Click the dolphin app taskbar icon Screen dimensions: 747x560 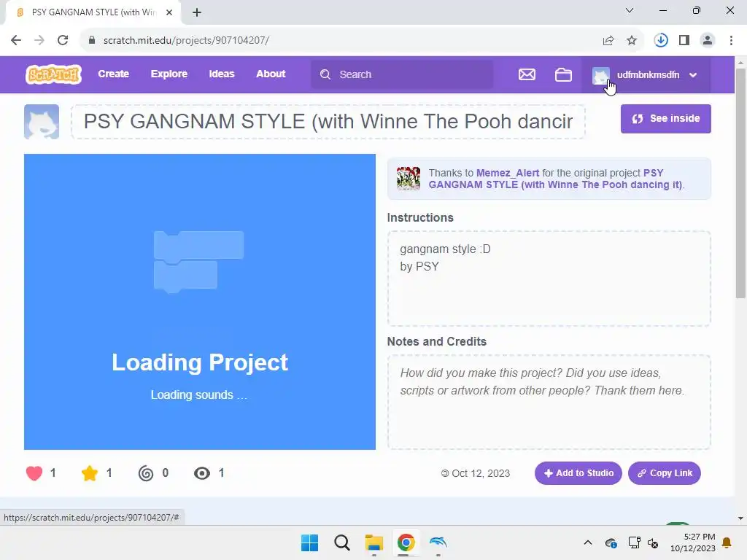tap(438, 542)
